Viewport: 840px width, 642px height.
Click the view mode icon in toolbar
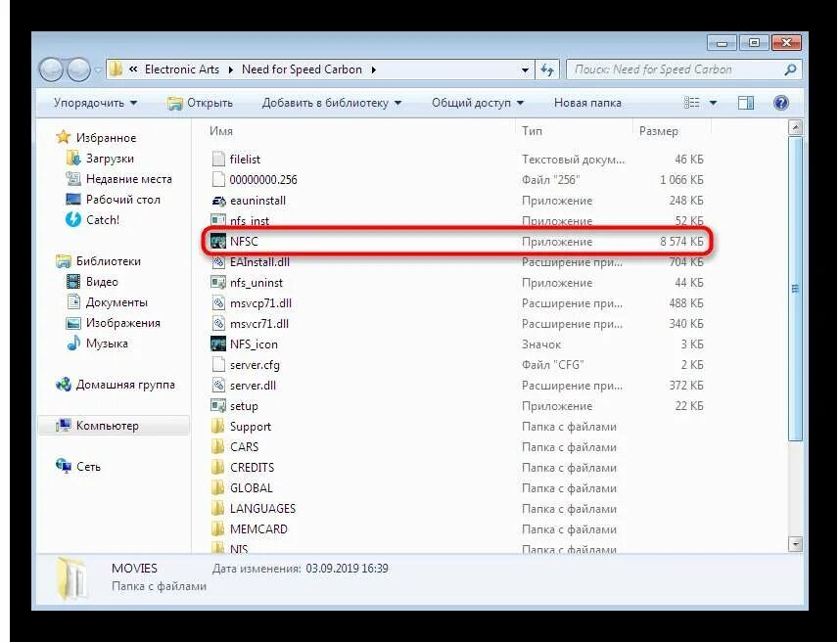coord(691,103)
